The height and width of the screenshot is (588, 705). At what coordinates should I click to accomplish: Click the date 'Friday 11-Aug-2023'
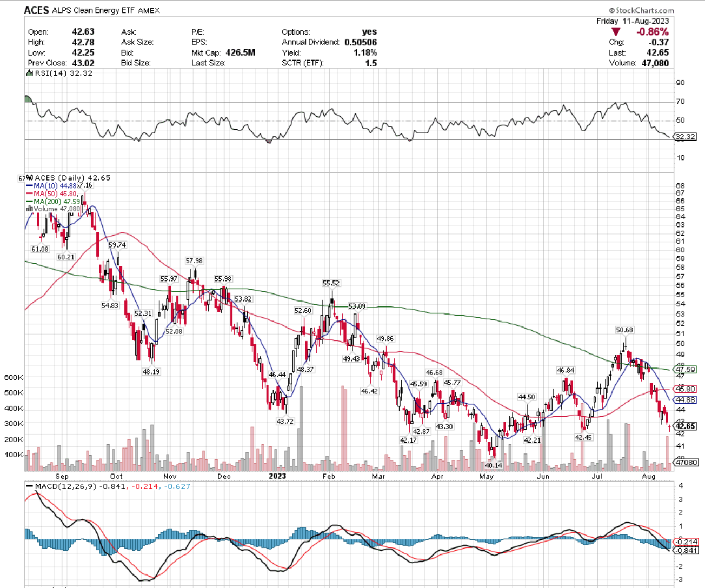point(633,21)
